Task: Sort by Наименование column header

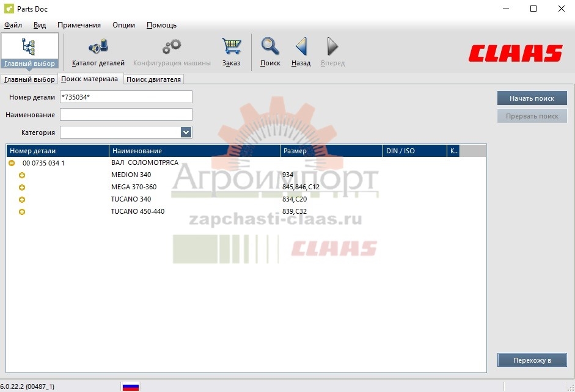Action: click(194, 151)
